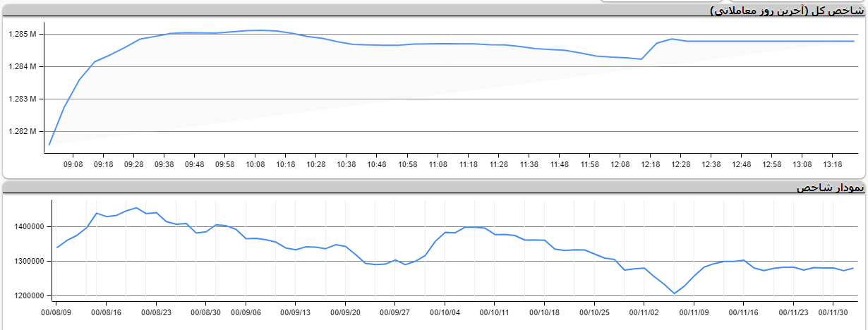Click the 00/08/09 date label on the lower chart
Viewport: 868px width, 330px height.
(x=56, y=312)
